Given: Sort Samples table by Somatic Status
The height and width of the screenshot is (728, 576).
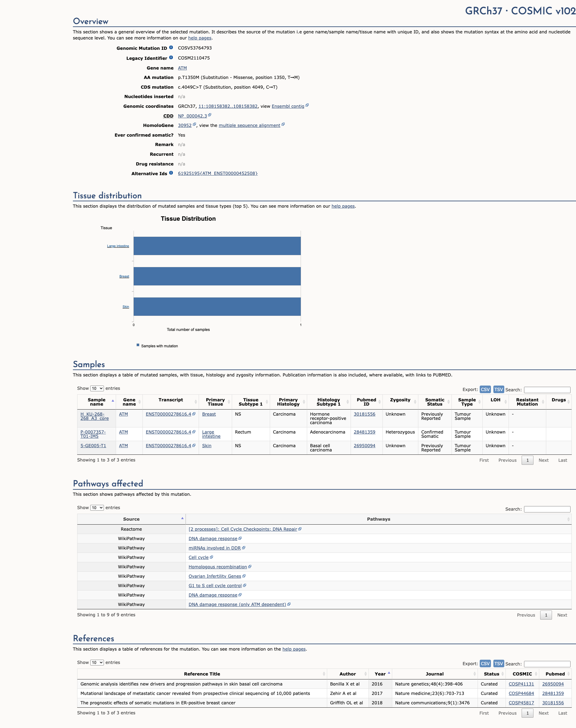Looking at the screenshot, I should (435, 402).
